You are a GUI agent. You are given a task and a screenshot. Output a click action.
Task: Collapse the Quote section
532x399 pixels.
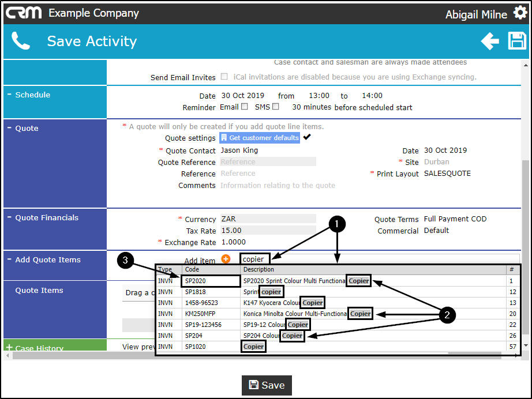click(x=9, y=128)
